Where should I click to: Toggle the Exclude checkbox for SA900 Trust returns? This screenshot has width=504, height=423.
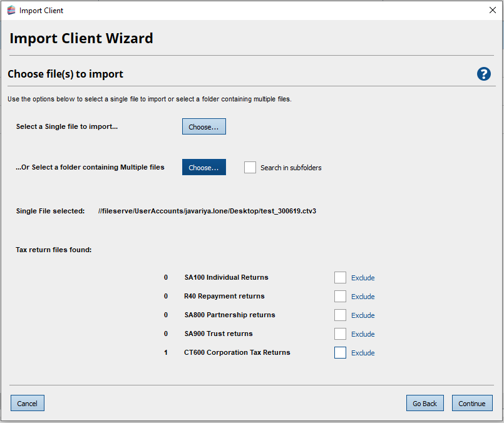coord(340,334)
